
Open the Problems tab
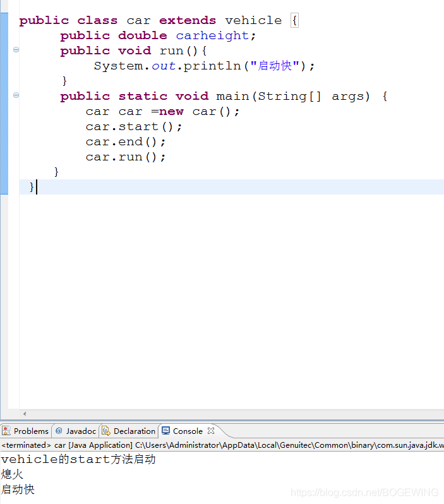(26, 431)
